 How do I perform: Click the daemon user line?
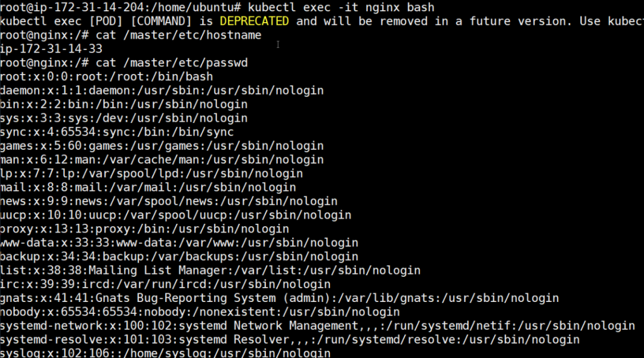162,91
